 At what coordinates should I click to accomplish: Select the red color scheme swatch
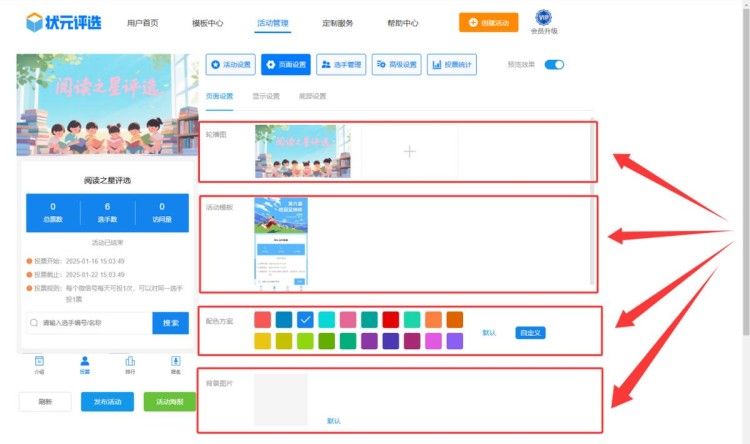pos(391,320)
